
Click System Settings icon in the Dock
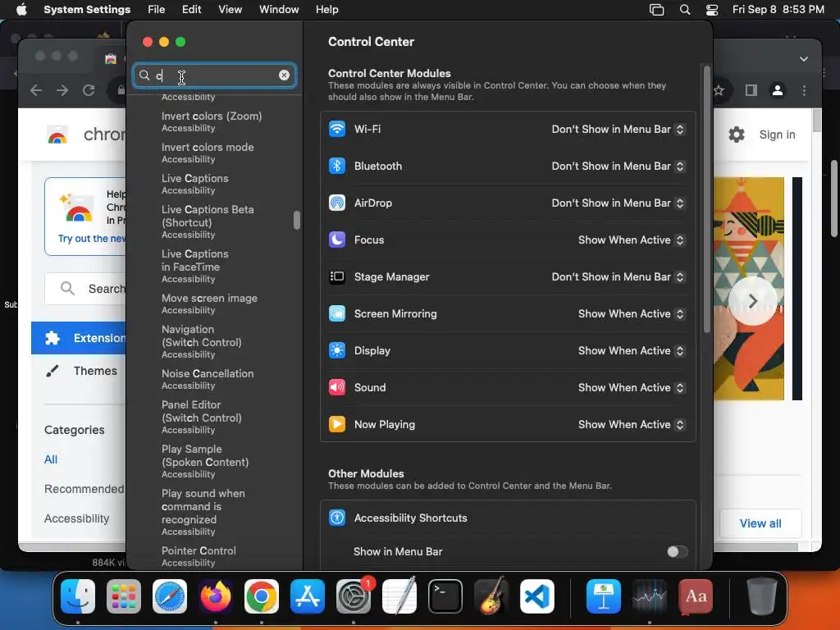coord(354,596)
